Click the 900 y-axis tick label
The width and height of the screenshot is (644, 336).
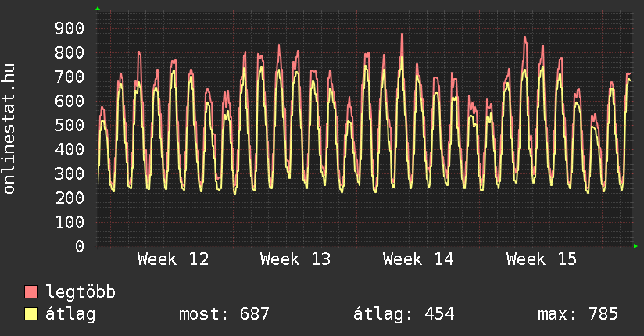[70, 29]
